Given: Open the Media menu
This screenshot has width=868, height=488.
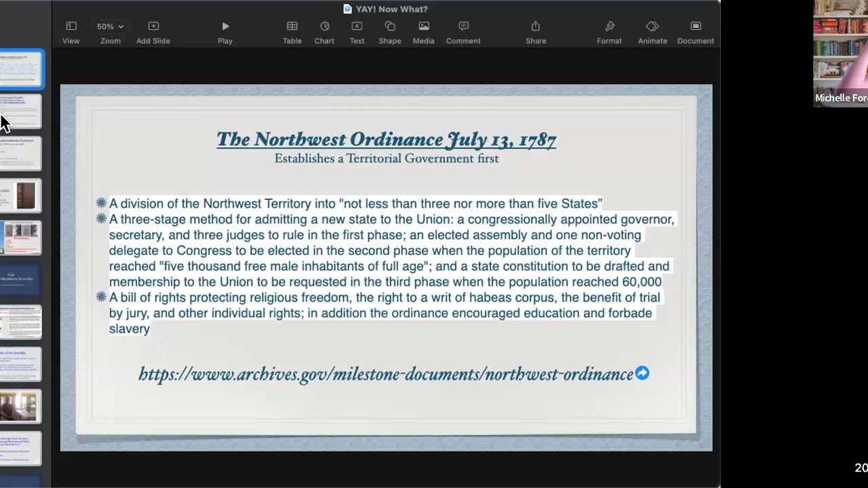Looking at the screenshot, I should click(423, 32).
